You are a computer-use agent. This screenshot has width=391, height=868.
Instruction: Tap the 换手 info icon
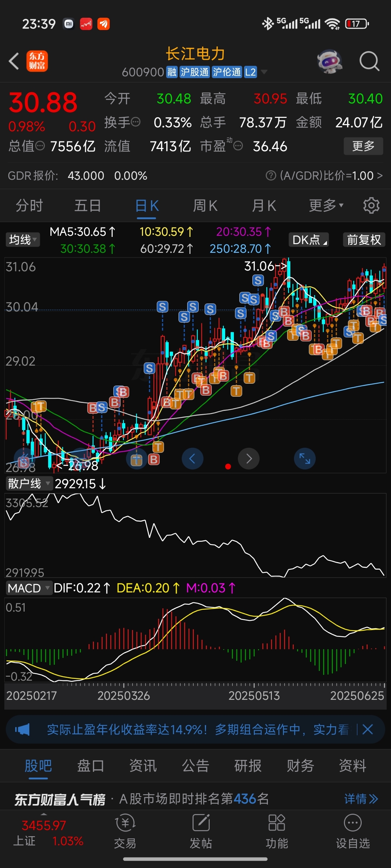[136, 122]
